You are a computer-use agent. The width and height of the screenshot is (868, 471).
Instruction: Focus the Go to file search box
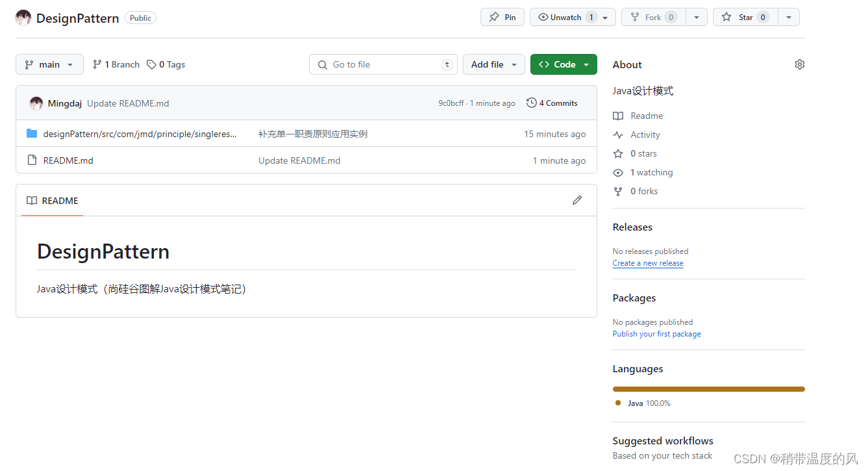384,64
